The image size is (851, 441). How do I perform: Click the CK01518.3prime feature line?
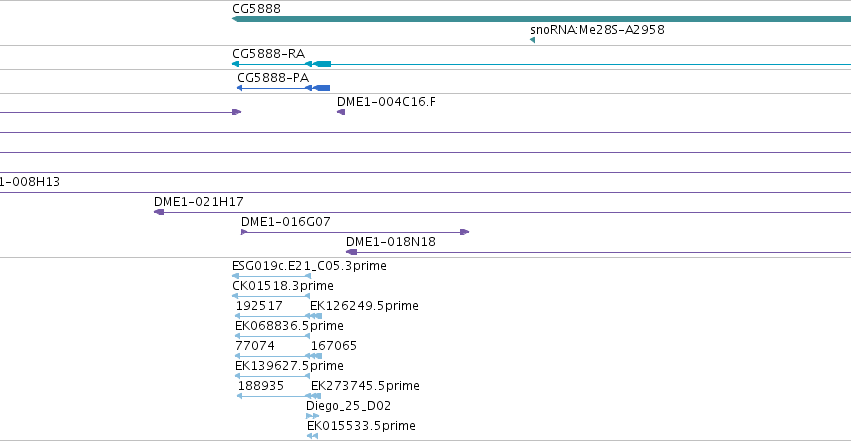271,296
